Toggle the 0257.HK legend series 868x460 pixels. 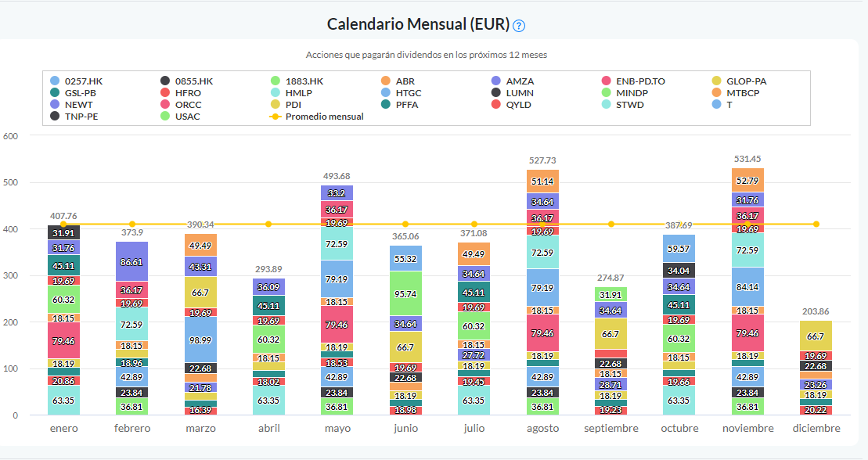pos(81,81)
